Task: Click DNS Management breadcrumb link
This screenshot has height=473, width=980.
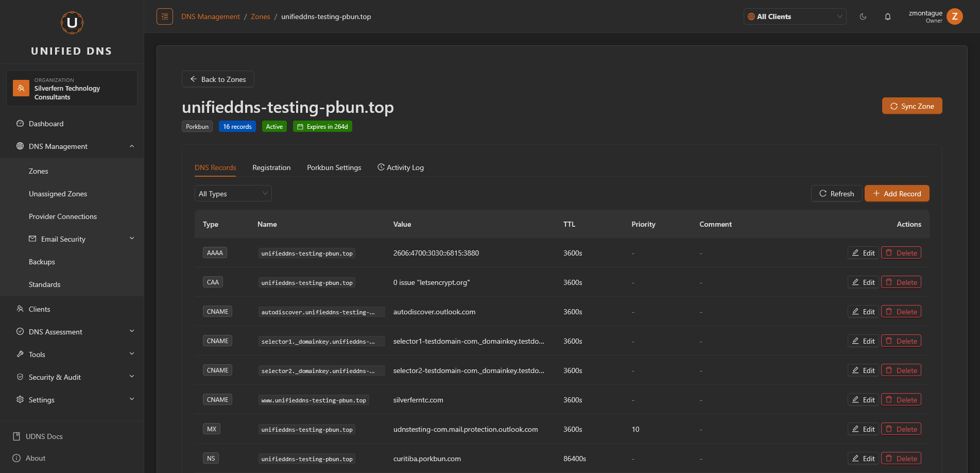Action: (x=211, y=16)
